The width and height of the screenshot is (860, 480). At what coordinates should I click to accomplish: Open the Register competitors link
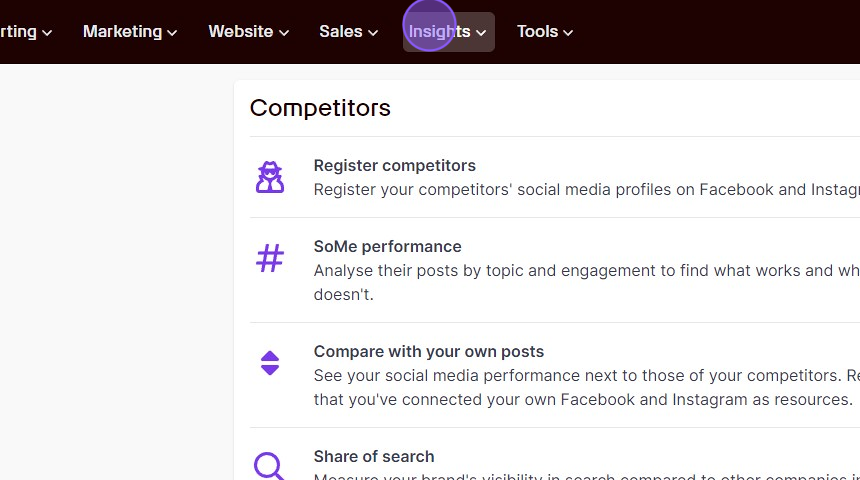pyautogui.click(x=394, y=166)
